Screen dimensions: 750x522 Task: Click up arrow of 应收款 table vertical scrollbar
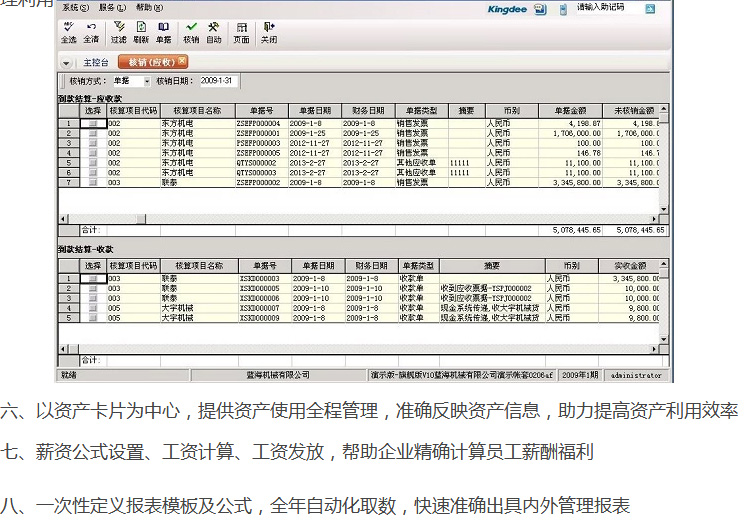pyautogui.click(x=664, y=109)
